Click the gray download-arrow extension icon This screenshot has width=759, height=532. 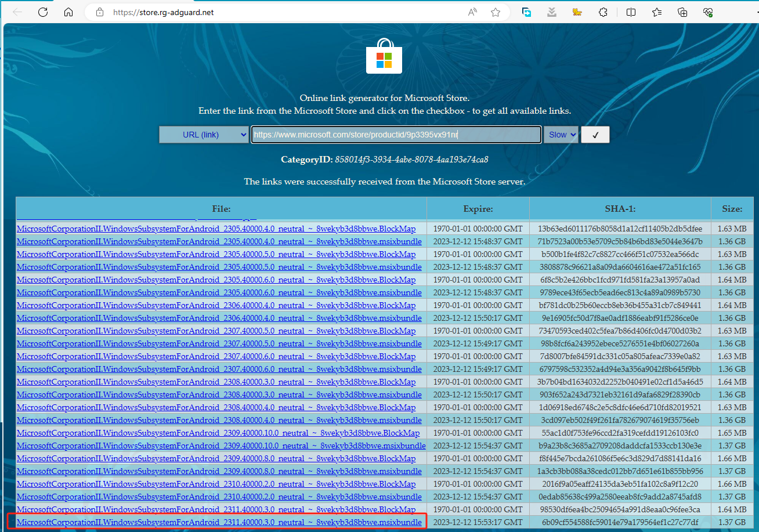click(552, 12)
